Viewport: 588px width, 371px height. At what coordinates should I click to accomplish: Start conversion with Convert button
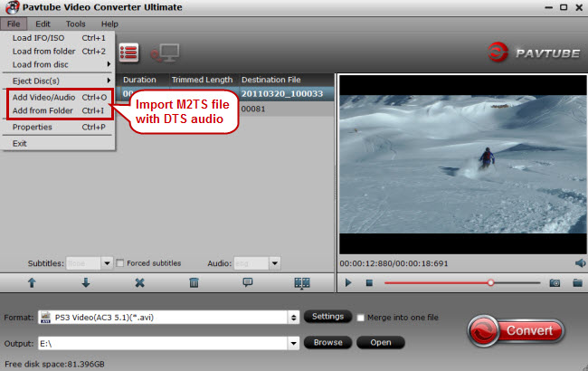tap(516, 331)
